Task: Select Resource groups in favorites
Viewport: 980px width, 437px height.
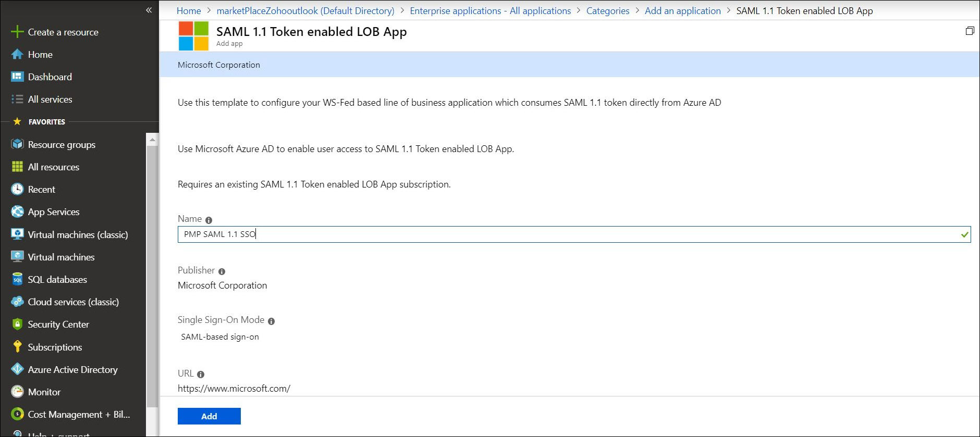Action: tap(62, 144)
